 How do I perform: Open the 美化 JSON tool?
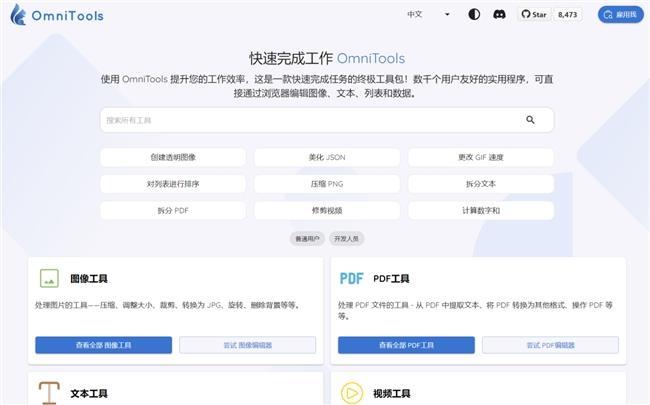pos(327,157)
